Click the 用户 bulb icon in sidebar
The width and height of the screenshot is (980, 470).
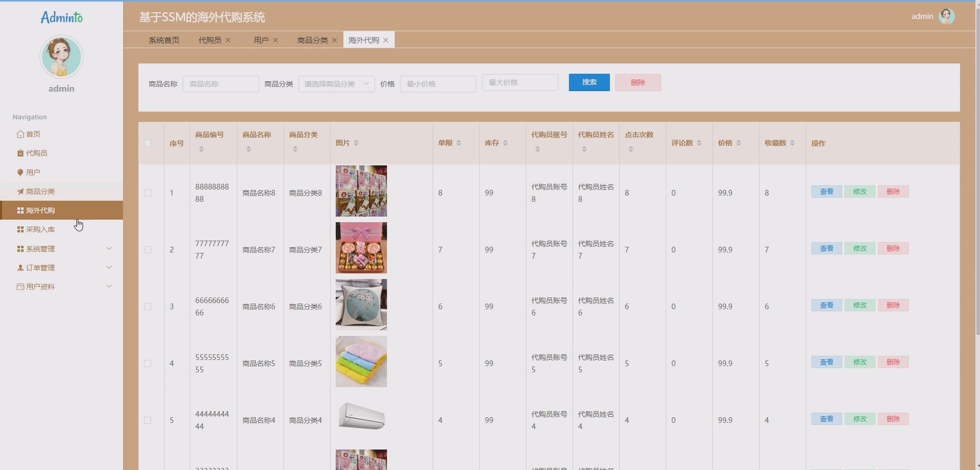coord(20,172)
